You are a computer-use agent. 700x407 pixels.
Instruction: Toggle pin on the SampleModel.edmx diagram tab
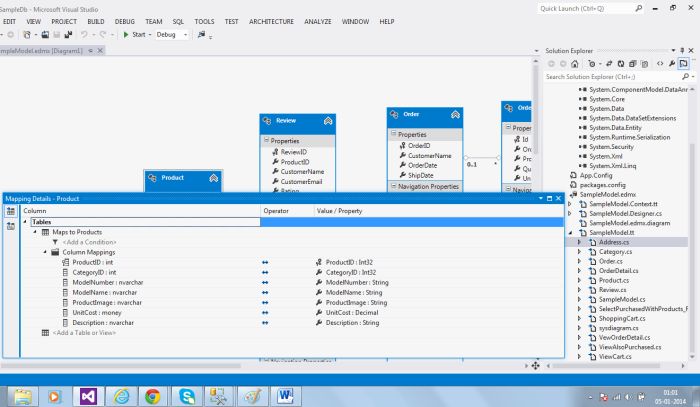(91, 51)
